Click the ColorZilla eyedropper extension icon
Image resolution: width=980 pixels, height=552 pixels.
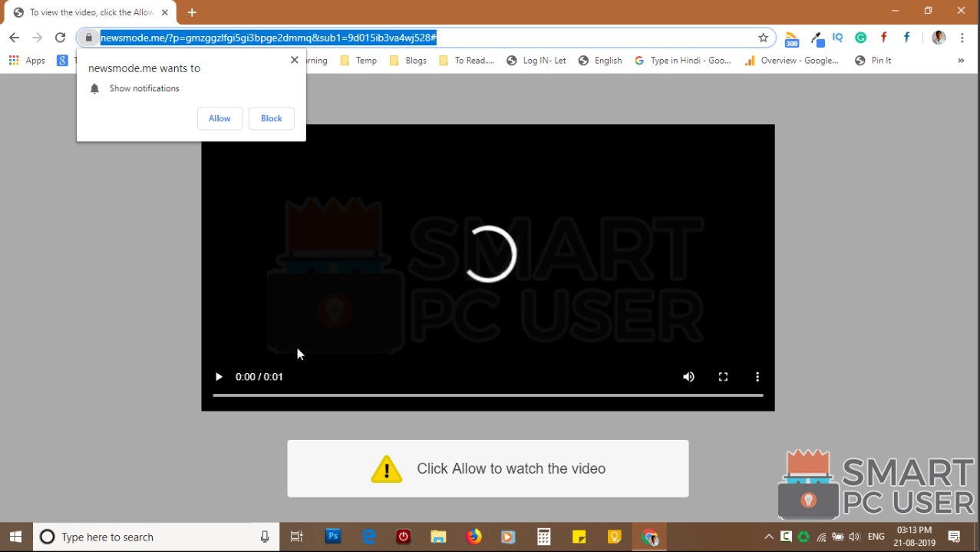815,37
